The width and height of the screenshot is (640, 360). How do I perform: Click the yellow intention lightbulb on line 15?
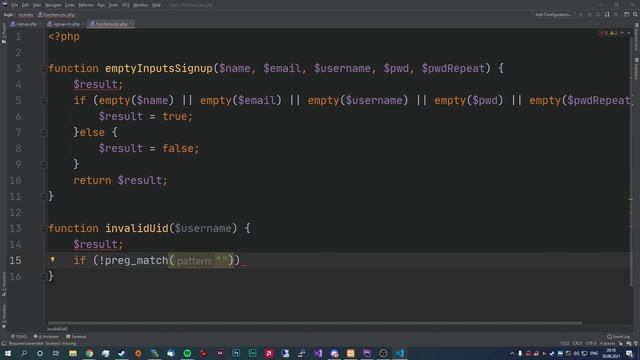[53, 259]
